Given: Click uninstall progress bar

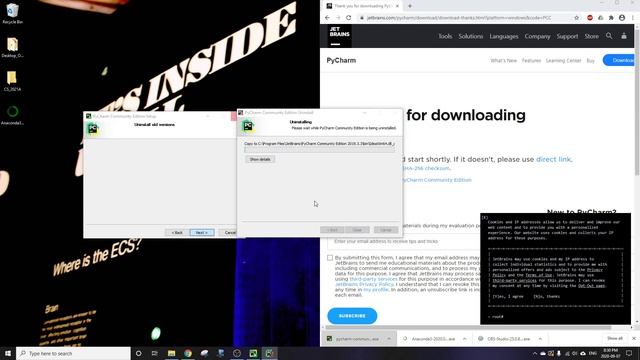Looking at the screenshot, I should click(x=320, y=150).
